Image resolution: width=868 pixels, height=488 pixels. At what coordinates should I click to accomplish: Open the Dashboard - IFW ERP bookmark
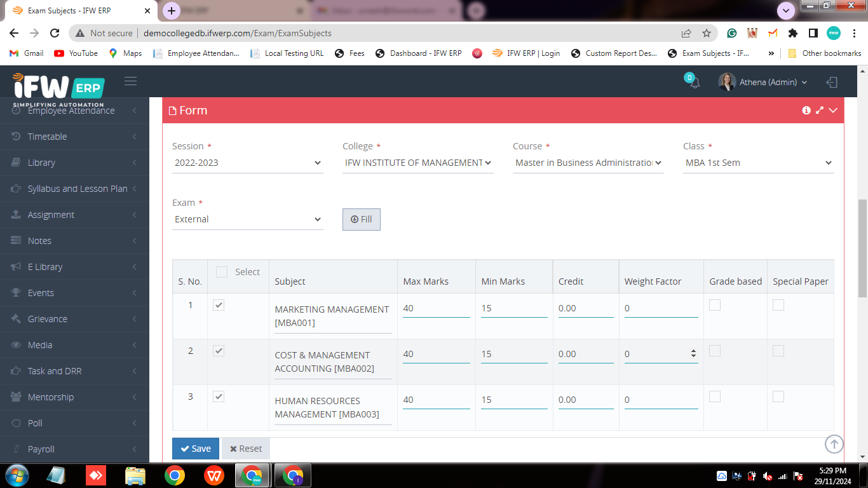point(419,53)
